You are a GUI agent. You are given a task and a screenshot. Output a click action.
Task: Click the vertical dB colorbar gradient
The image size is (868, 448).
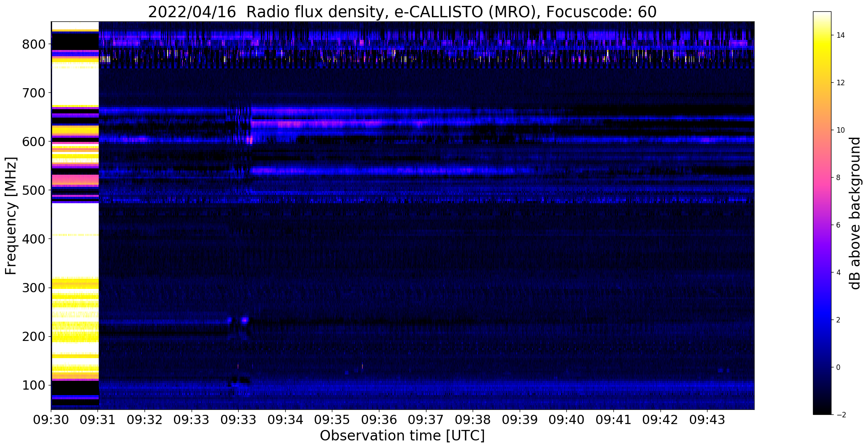tap(822, 213)
